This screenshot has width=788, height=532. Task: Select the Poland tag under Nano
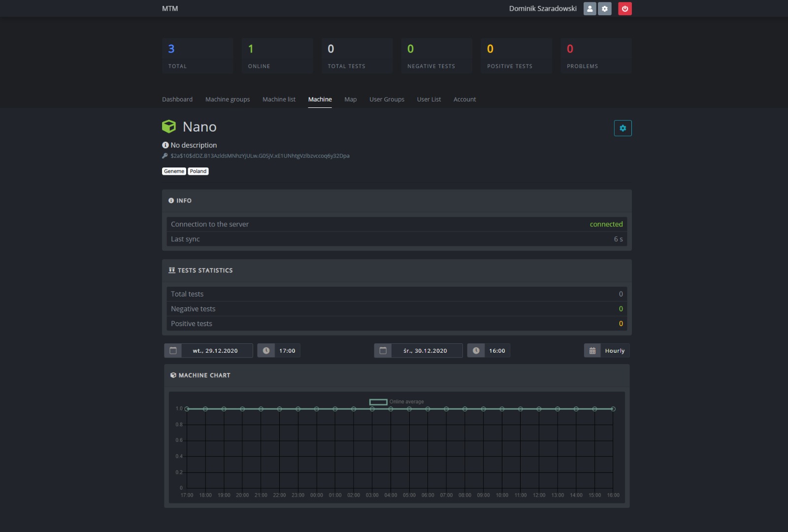pyautogui.click(x=198, y=171)
